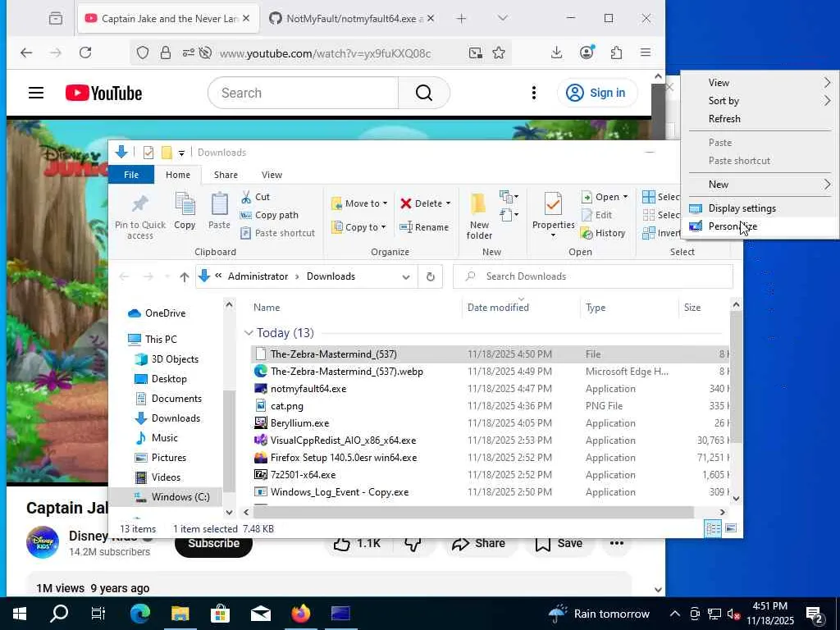Viewport: 840px width, 630px height.
Task: Open Microsoft Store taskbar icon
Action: tap(220, 614)
